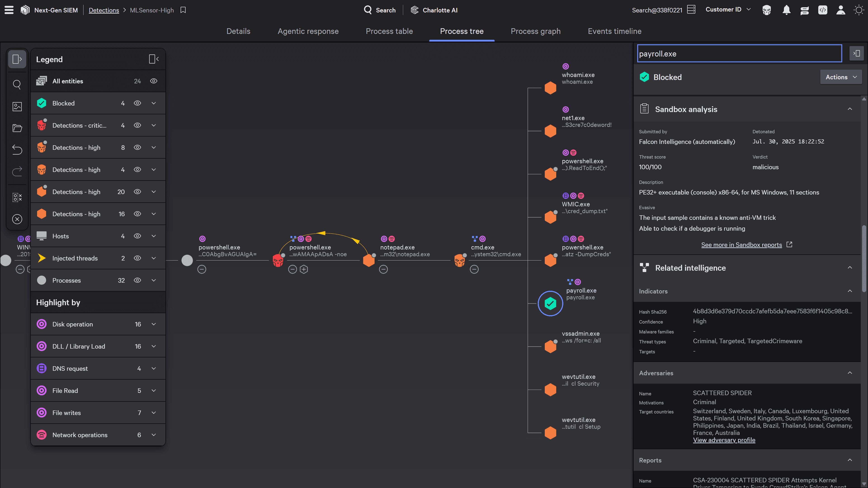Expand the Network operations row
The width and height of the screenshot is (868, 488).
(154, 435)
